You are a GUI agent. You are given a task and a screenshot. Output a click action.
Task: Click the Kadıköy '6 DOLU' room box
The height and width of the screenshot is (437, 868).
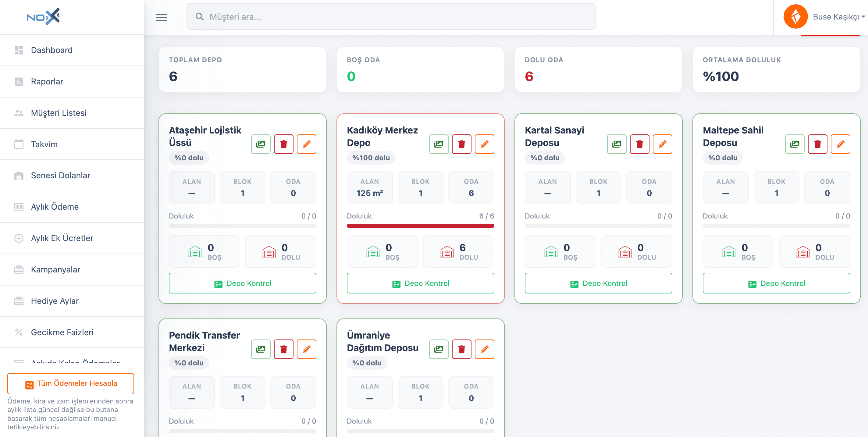point(459,252)
